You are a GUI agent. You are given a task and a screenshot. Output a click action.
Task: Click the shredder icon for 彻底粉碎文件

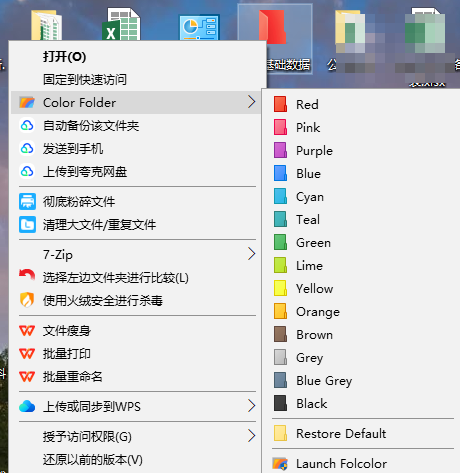coord(27,201)
